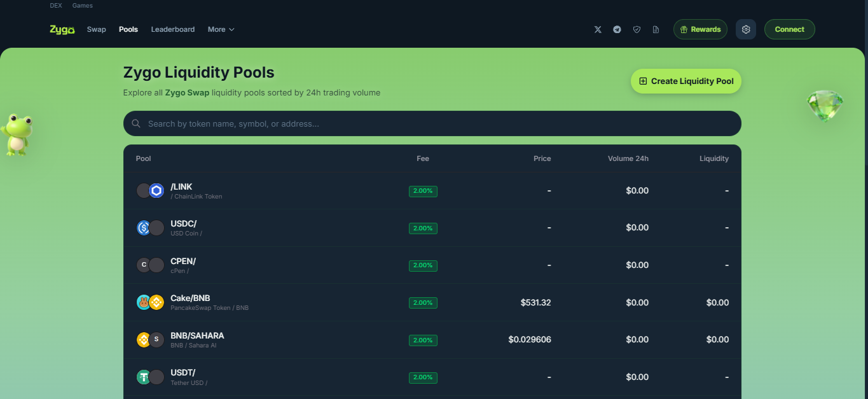Click '/ ChainLink Token' subtitle

pyautogui.click(x=196, y=197)
